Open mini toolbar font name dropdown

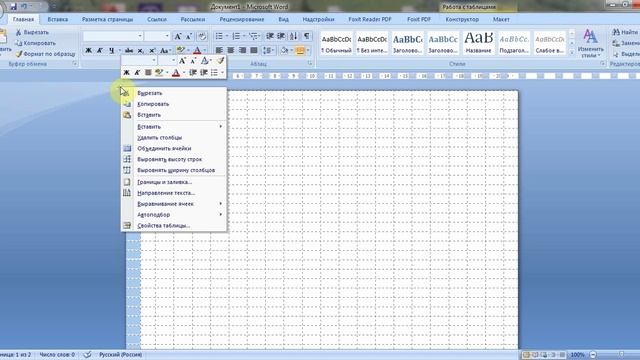pos(154,60)
